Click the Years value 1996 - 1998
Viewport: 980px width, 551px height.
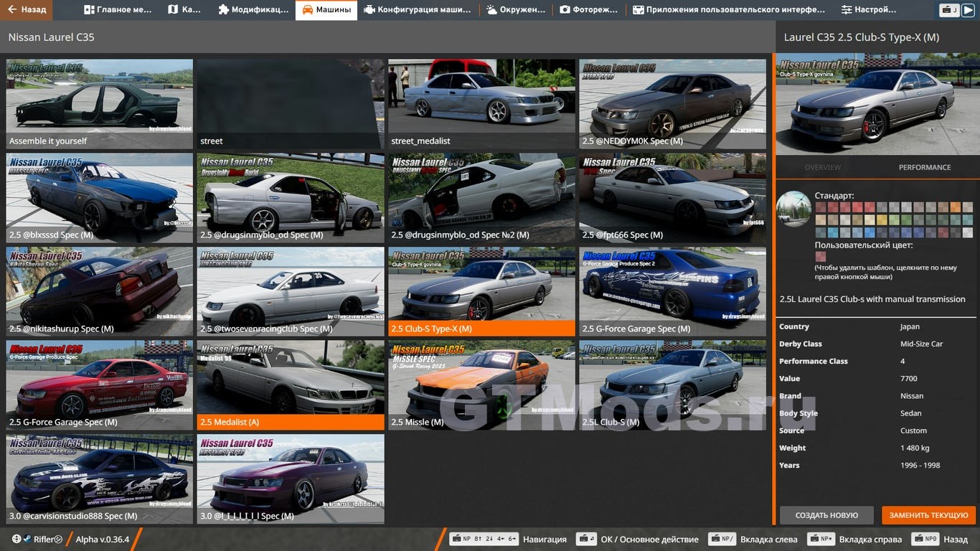920,465
